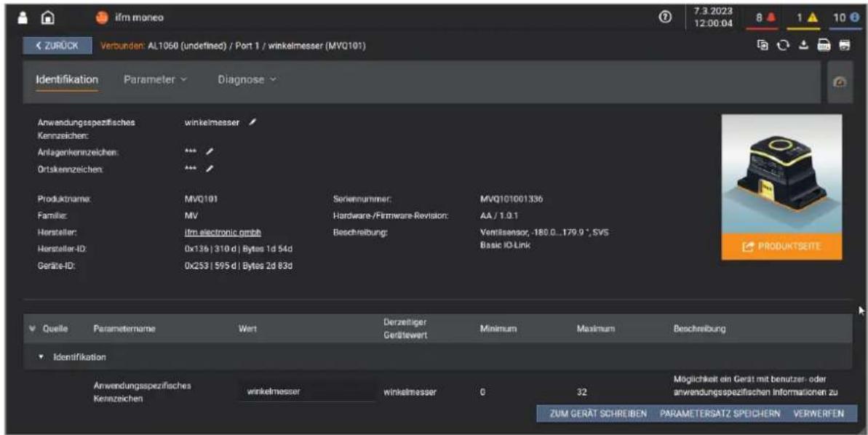Edit Ortskennzeichen with the pencil icon
The image size is (868, 435).
coord(210,169)
